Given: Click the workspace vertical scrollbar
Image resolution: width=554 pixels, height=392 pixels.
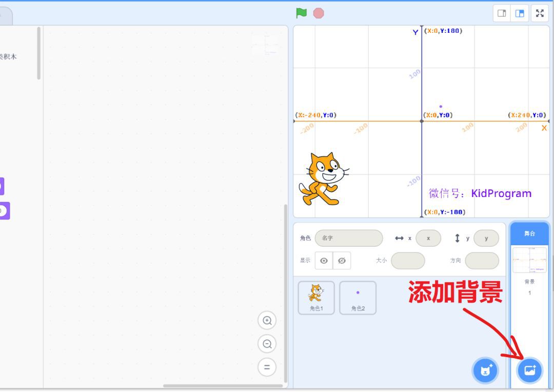Looking at the screenshot, I should [x=286, y=293].
